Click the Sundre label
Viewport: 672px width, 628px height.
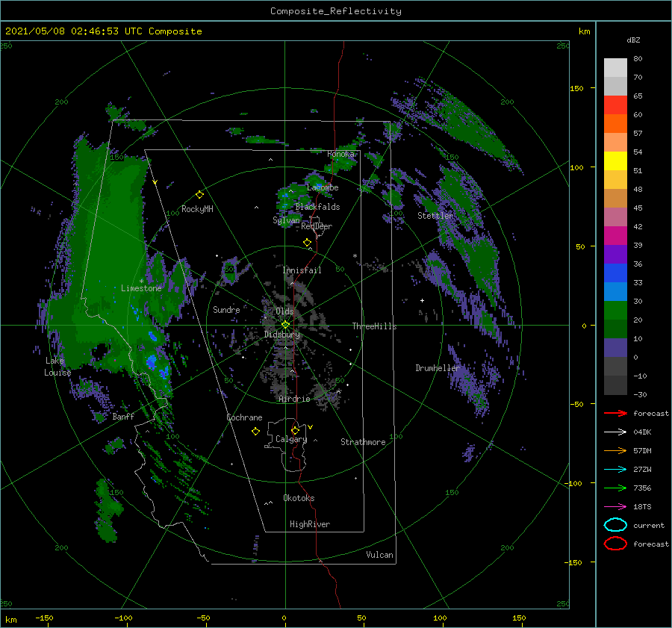226,309
